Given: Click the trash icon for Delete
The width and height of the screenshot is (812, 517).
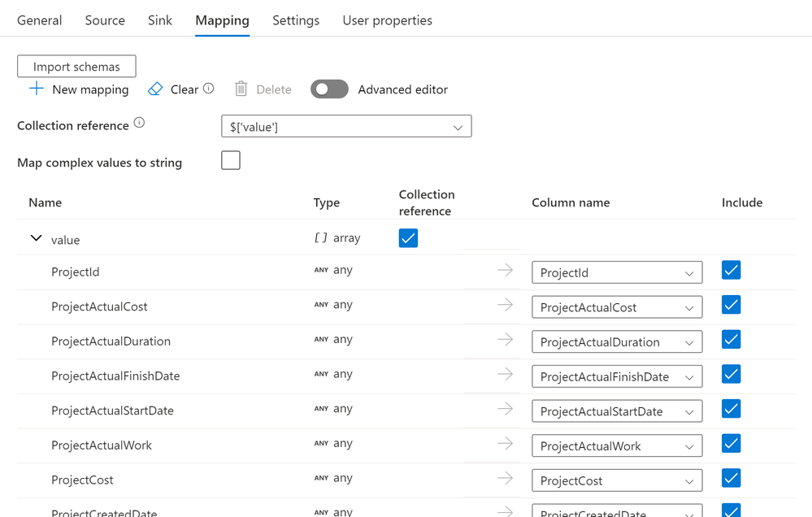Looking at the screenshot, I should (x=241, y=89).
